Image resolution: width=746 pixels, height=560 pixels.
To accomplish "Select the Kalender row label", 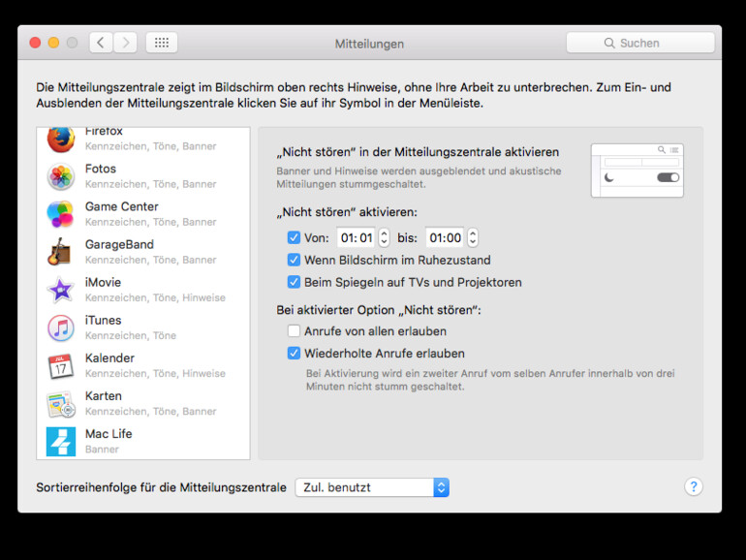I will [x=109, y=358].
